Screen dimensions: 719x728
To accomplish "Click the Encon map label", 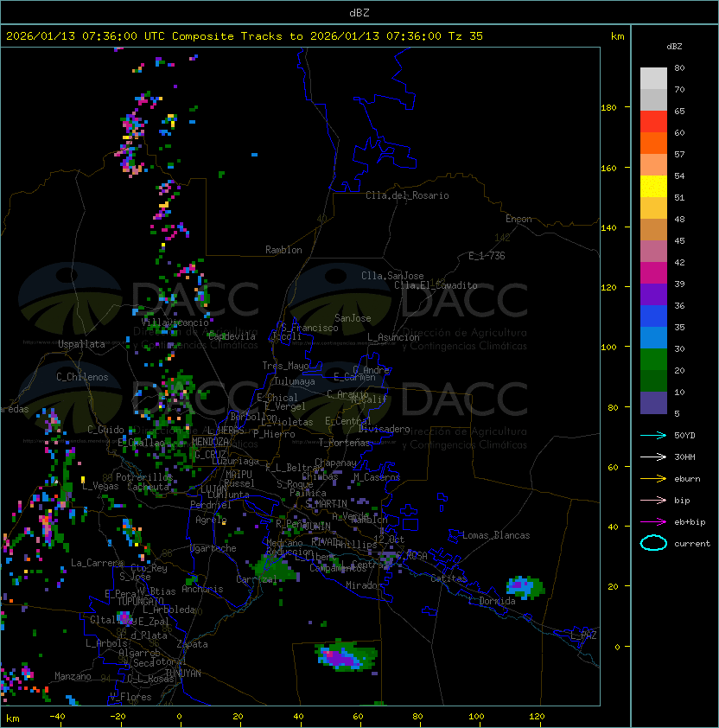I will pyautogui.click(x=519, y=219).
